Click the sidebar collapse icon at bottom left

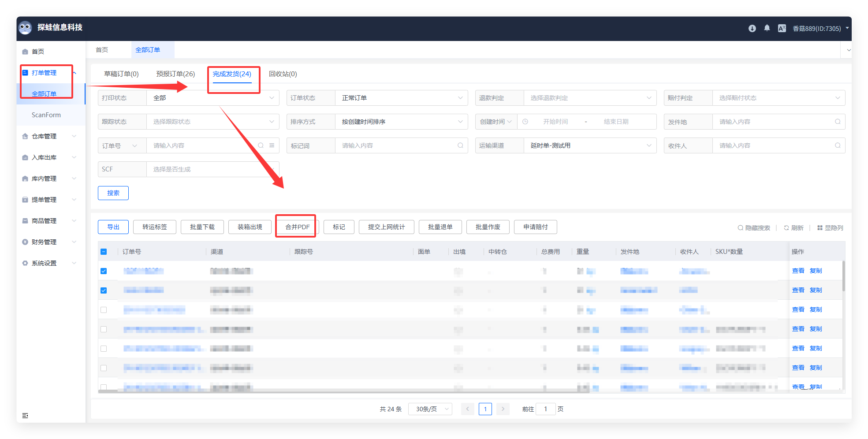point(25,416)
